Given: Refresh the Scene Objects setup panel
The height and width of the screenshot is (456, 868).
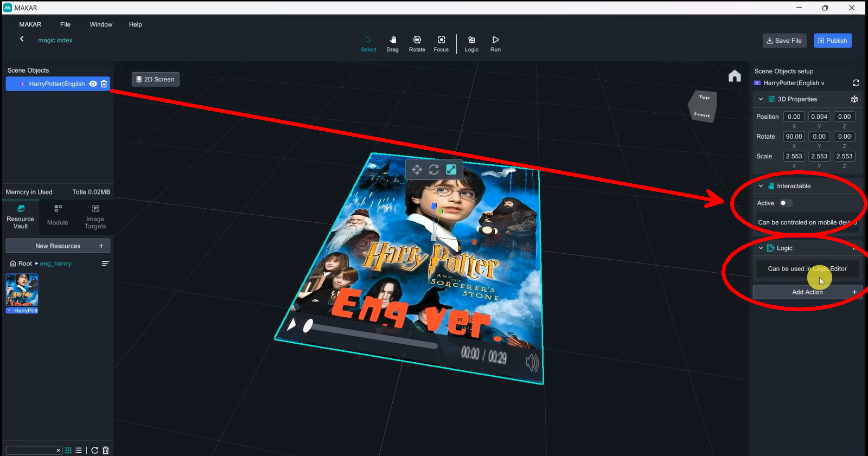Looking at the screenshot, I should [x=856, y=83].
